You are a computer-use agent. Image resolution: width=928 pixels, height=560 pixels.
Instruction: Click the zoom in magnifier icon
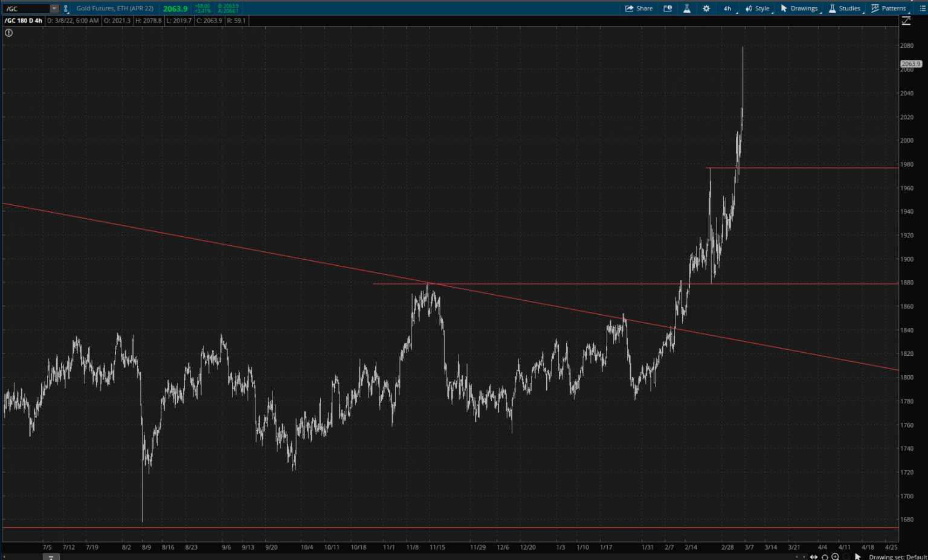[836, 556]
